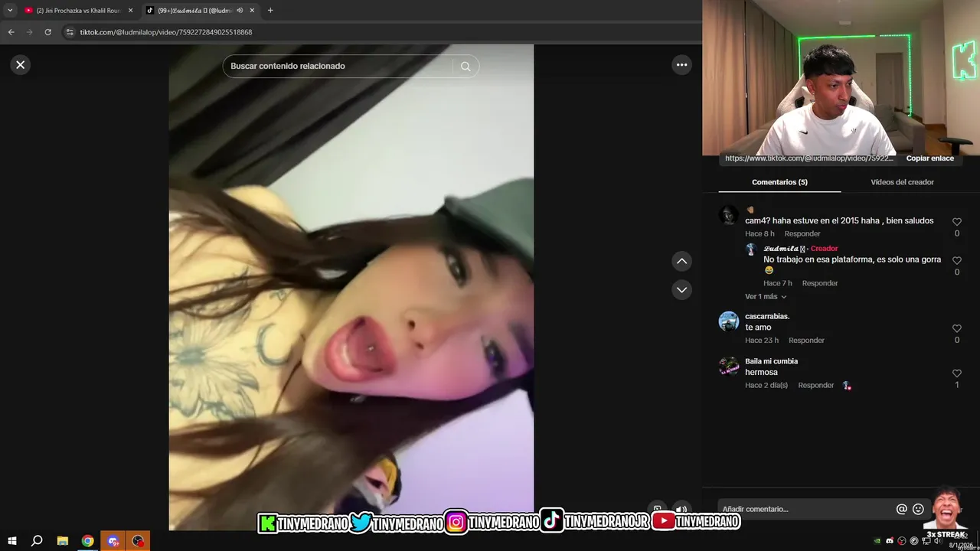Reply to Baila mi cumbia's comment
The height and width of the screenshot is (551, 980).
(x=815, y=386)
